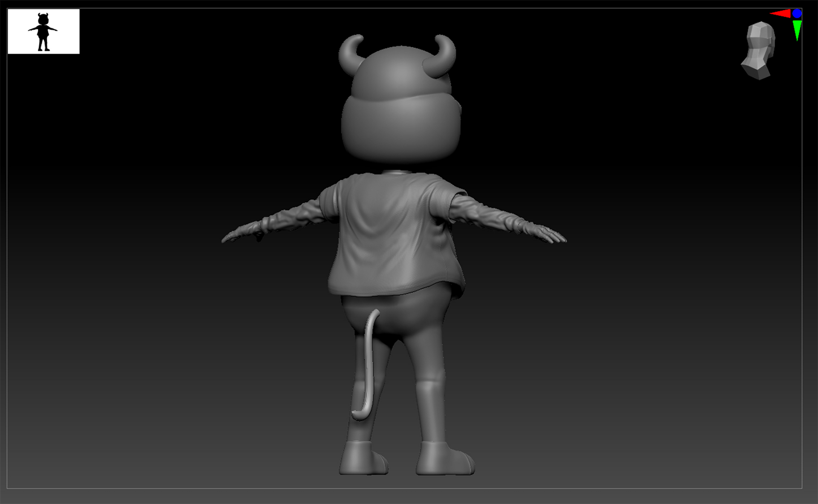Click the silhouette thumbnail preview
Image resolution: width=818 pixels, height=504 pixels.
click(x=43, y=32)
